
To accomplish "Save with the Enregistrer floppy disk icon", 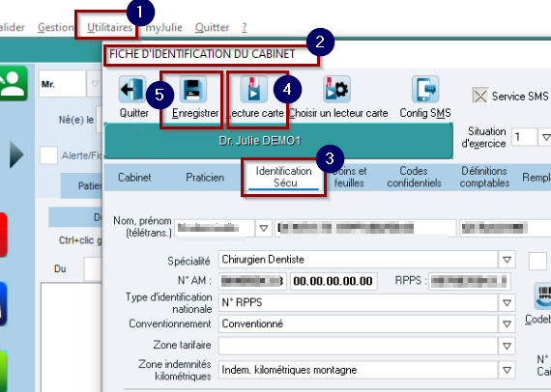I will [193, 90].
